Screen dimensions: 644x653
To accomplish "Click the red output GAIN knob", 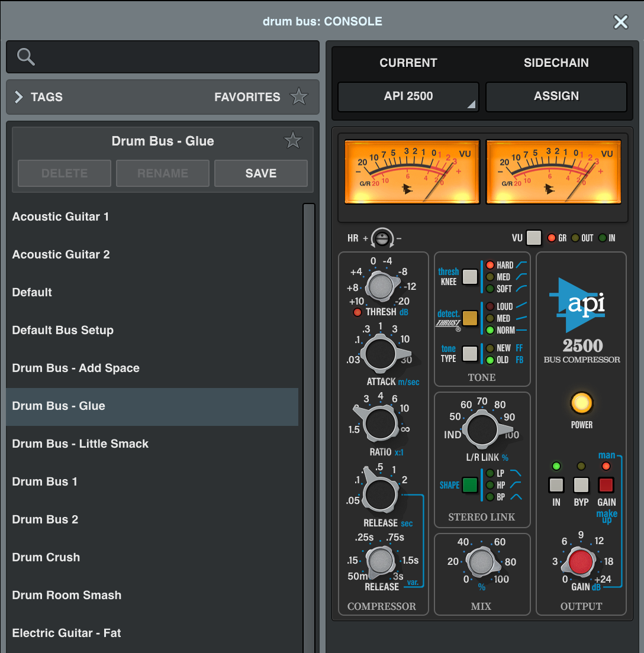I will [x=581, y=561].
